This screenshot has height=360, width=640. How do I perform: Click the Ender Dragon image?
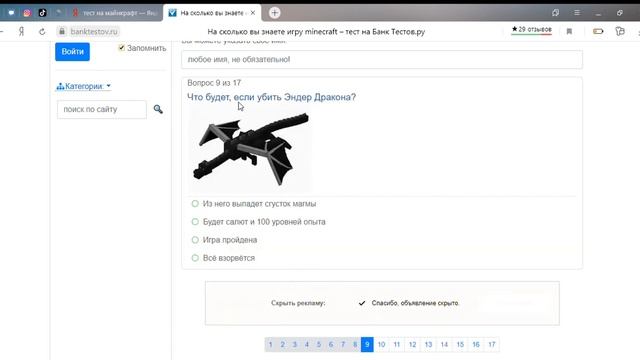(251, 149)
